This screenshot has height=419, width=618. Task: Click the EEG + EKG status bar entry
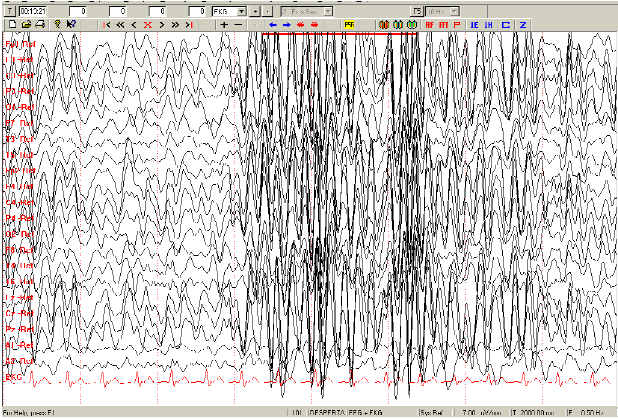coord(365,413)
